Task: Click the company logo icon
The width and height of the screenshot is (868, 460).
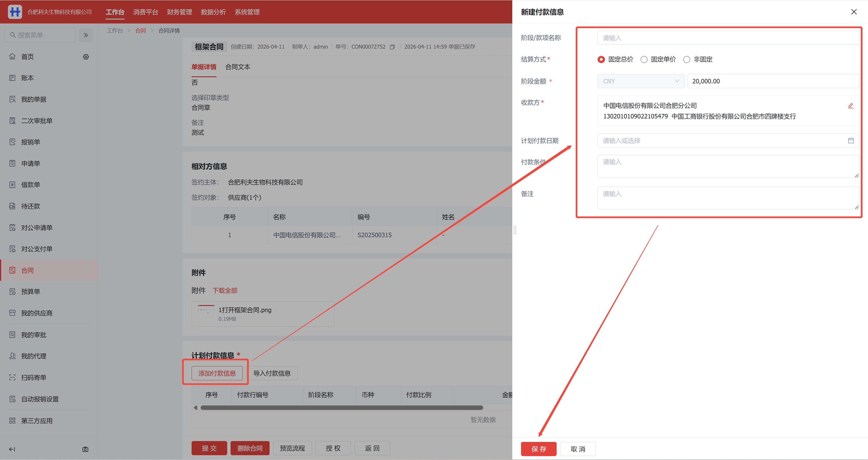Action: click(15, 12)
